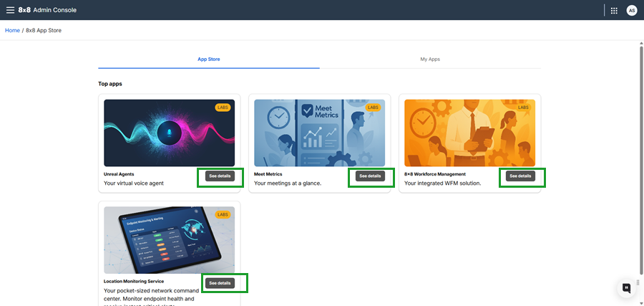
Task: See details for 8x8 Workforce Management
Action: click(520, 176)
